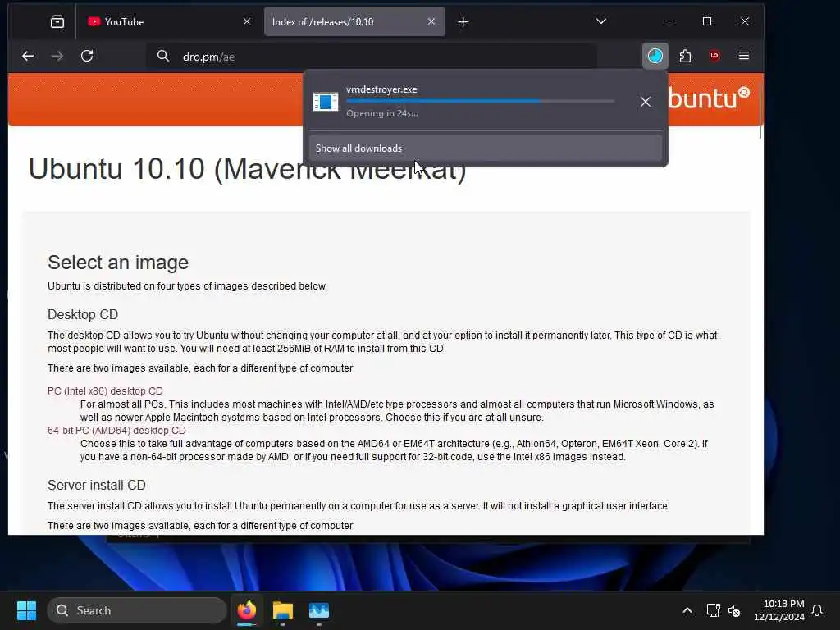The width and height of the screenshot is (840, 630).
Task: Expand the list all tabs chevron
Action: [x=601, y=21]
